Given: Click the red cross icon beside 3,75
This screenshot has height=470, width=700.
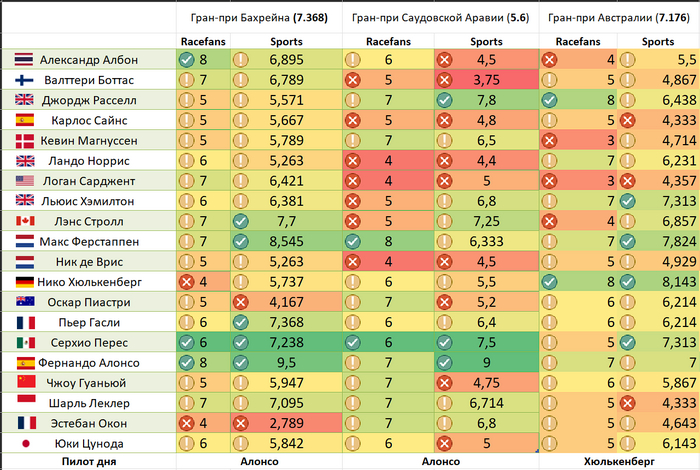Looking at the screenshot, I should pyautogui.click(x=445, y=80).
